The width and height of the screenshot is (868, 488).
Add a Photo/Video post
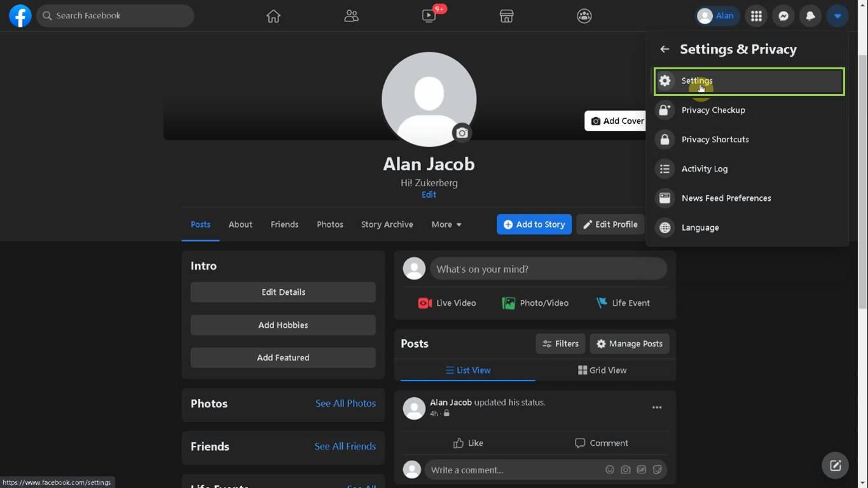[535, 303]
